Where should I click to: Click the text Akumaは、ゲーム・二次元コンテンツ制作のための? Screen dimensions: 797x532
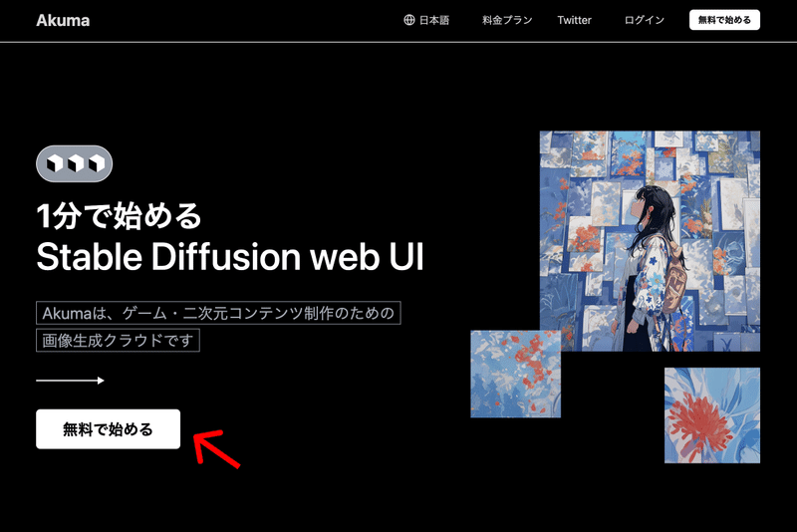(x=218, y=313)
